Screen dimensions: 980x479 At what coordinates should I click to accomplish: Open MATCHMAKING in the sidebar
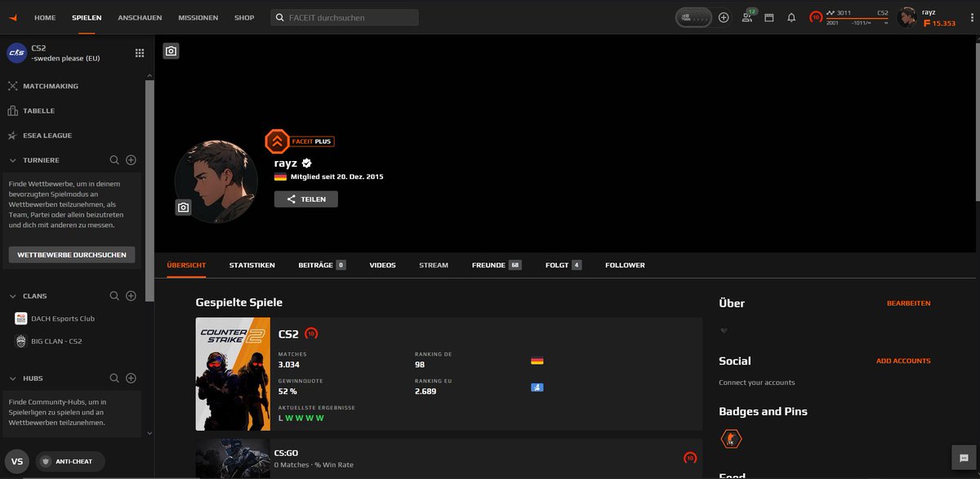[51, 86]
